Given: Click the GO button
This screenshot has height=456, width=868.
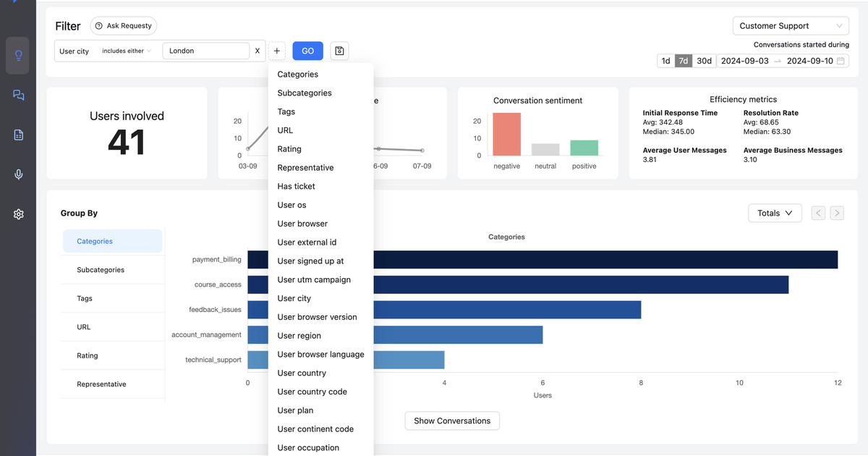Looking at the screenshot, I should pos(308,51).
